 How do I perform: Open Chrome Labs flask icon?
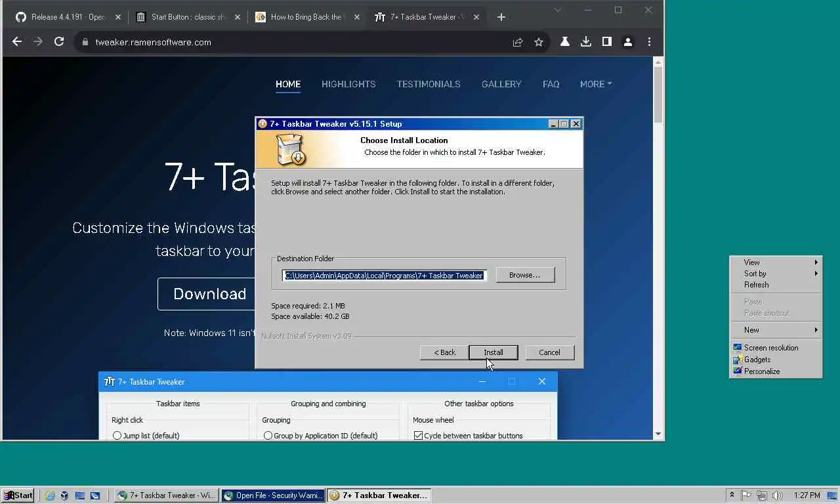pyautogui.click(x=564, y=41)
